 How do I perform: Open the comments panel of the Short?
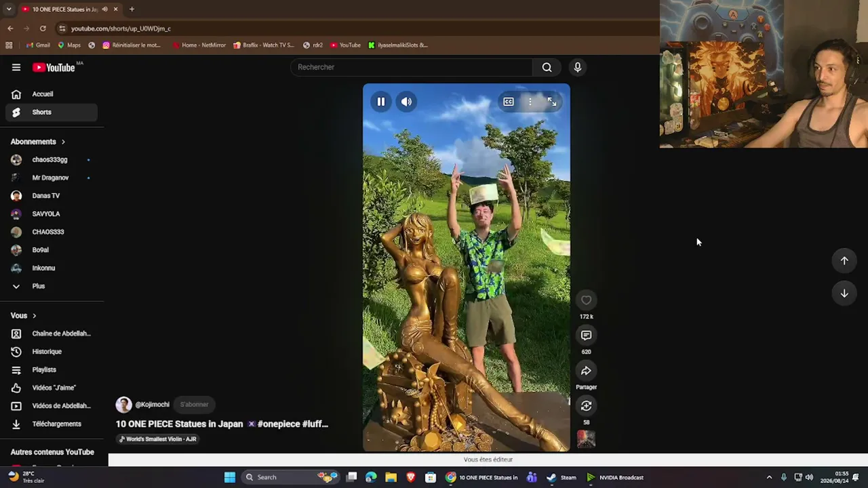586,335
